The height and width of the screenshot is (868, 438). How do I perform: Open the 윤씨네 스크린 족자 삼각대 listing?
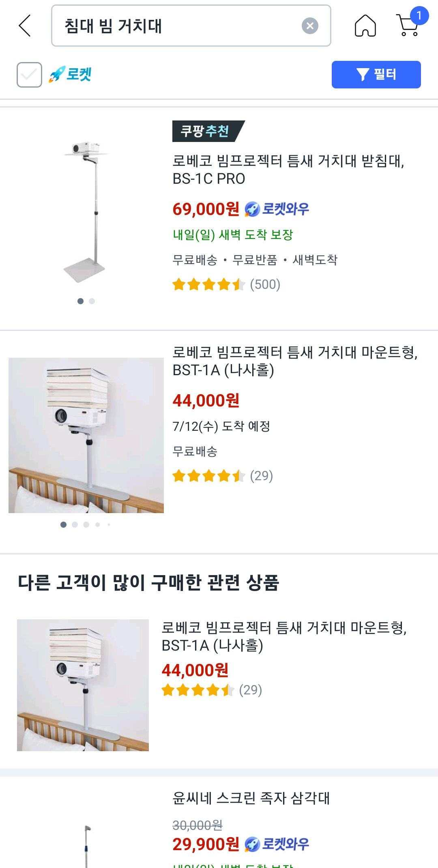pos(251,798)
